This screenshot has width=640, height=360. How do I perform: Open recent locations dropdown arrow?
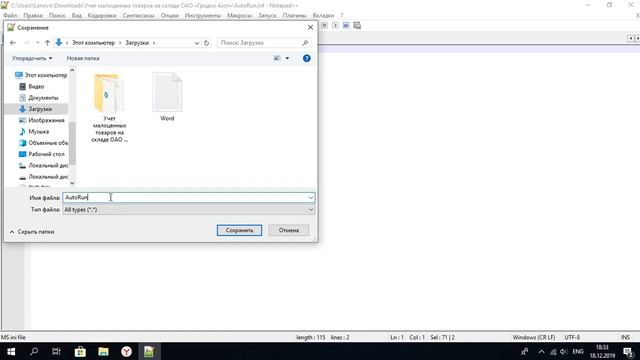point(37,42)
